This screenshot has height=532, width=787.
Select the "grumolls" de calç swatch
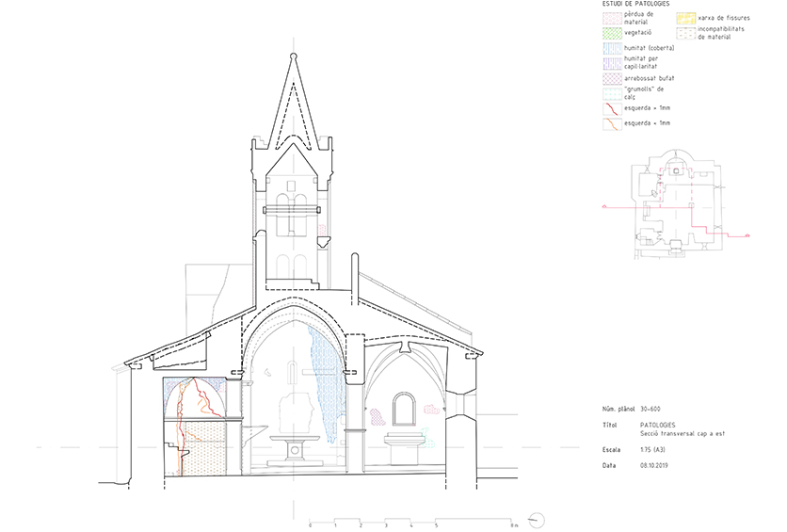[x=613, y=92]
